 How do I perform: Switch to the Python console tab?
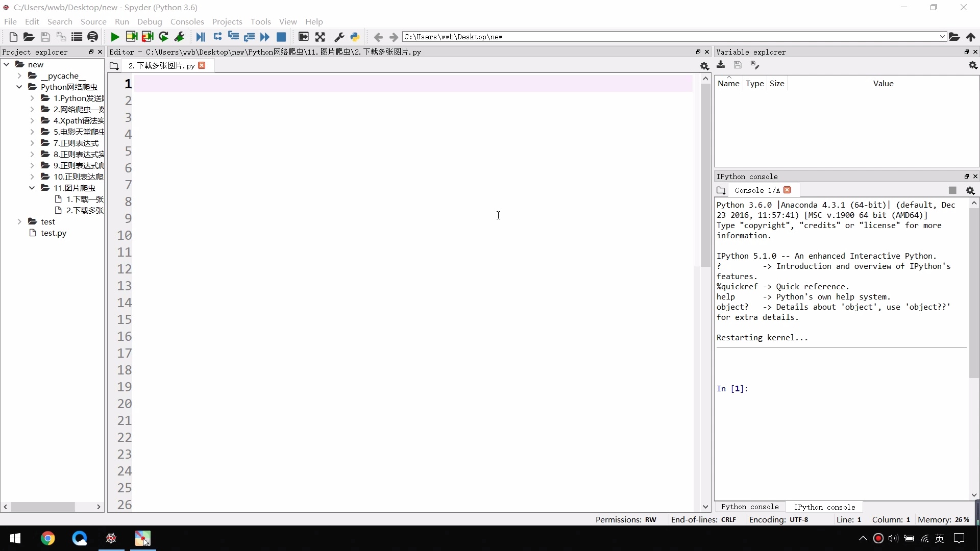click(x=750, y=507)
